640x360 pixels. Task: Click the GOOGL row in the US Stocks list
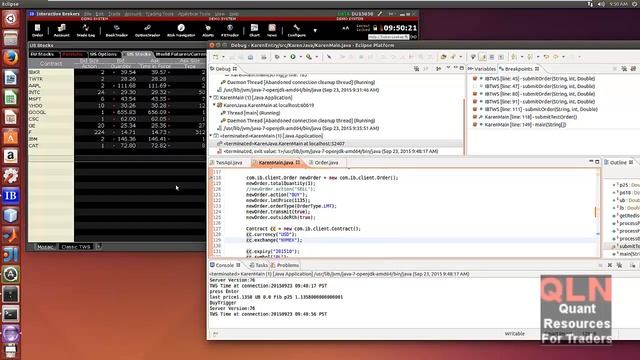pos(117,112)
